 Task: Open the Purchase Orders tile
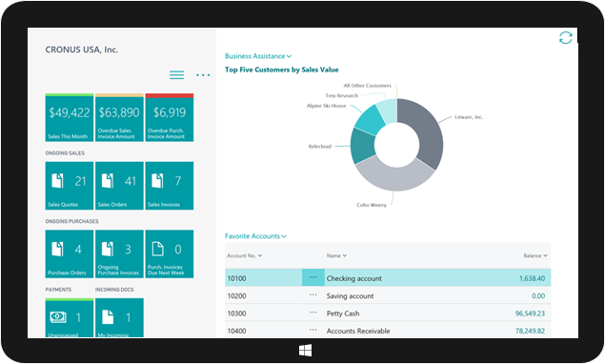[x=70, y=254]
